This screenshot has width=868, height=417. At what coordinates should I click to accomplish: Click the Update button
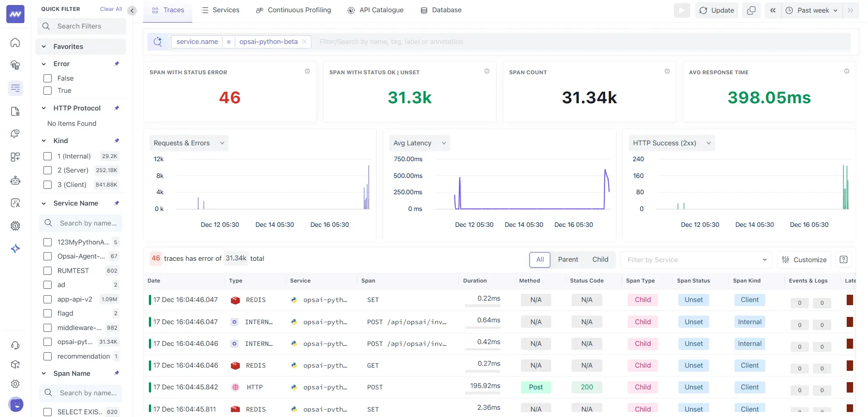coord(716,10)
